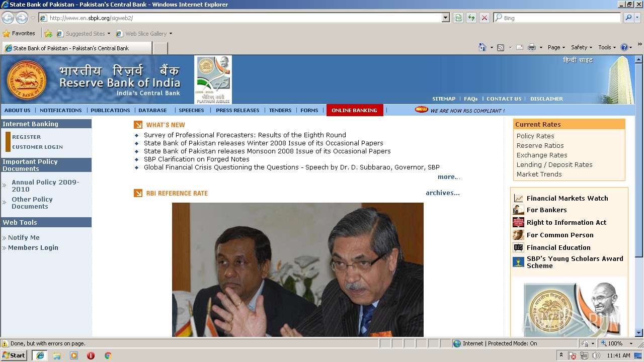Expand the Suggested Sites dropdown
Viewport: 644px width, 362px height.
coord(109,34)
